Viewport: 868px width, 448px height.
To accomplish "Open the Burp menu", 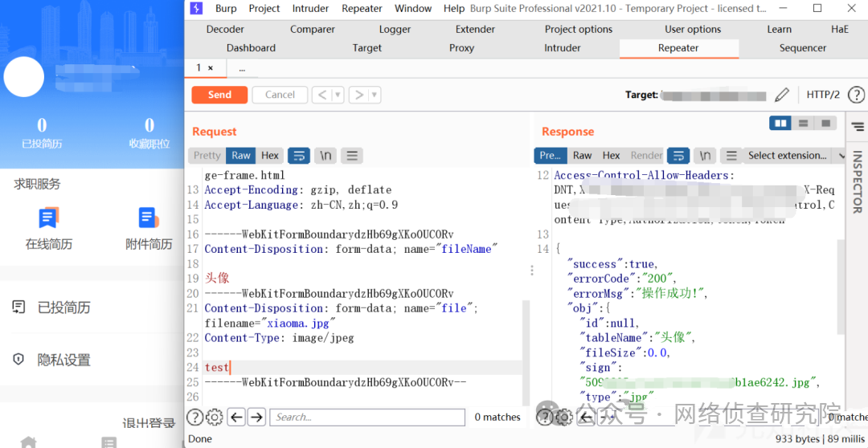I will tap(226, 8).
